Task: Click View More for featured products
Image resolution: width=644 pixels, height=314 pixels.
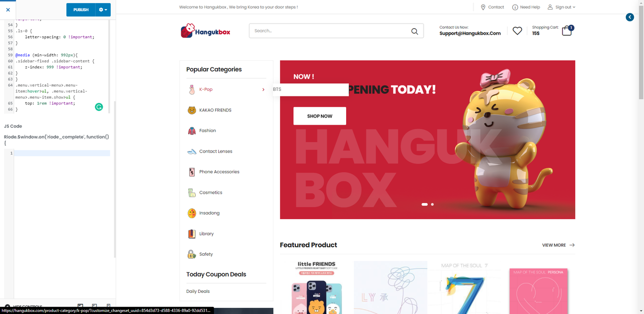Action: (x=558, y=245)
